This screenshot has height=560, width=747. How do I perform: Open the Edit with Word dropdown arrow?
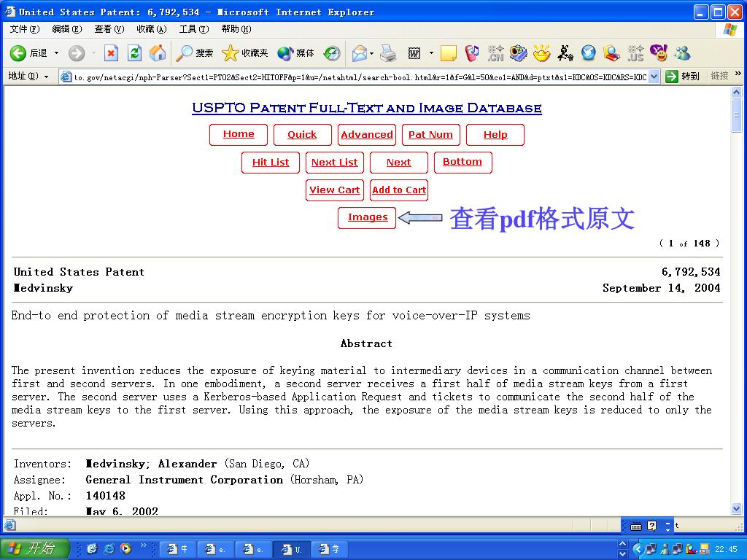coord(431,52)
